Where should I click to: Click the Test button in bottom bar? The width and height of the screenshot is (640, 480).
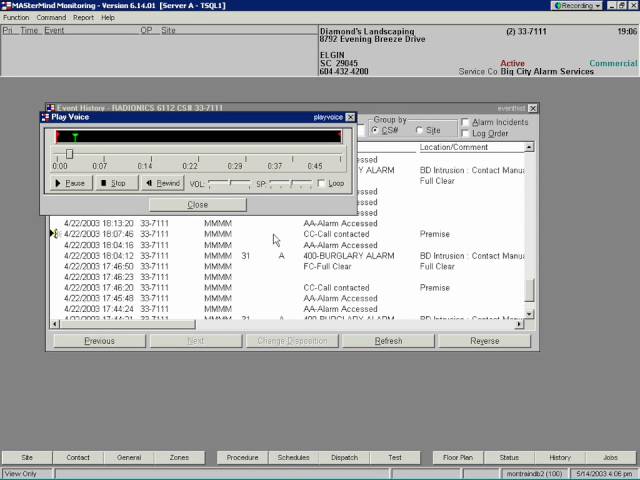395,458
